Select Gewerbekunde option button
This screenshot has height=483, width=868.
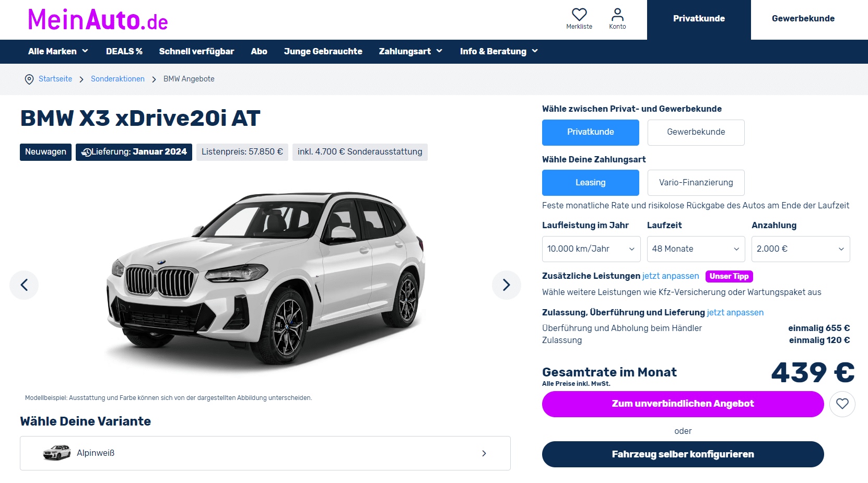click(x=696, y=132)
